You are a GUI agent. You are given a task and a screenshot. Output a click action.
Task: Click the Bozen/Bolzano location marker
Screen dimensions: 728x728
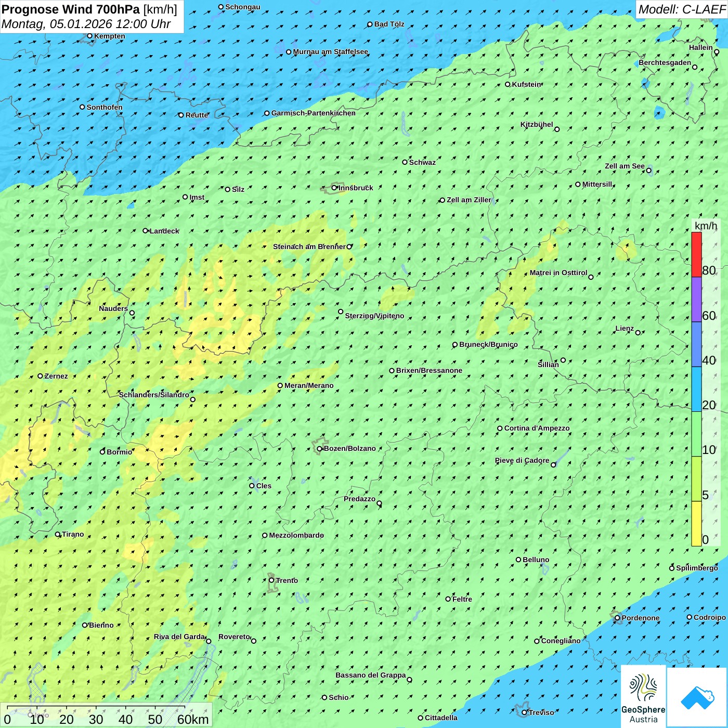(320, 449)
